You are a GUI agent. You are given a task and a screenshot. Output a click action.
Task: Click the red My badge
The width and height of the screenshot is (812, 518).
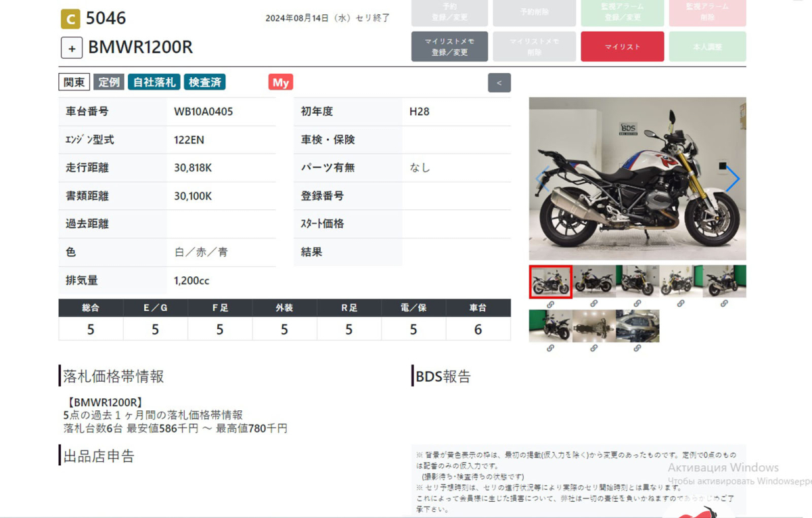[x=281, y=83]
